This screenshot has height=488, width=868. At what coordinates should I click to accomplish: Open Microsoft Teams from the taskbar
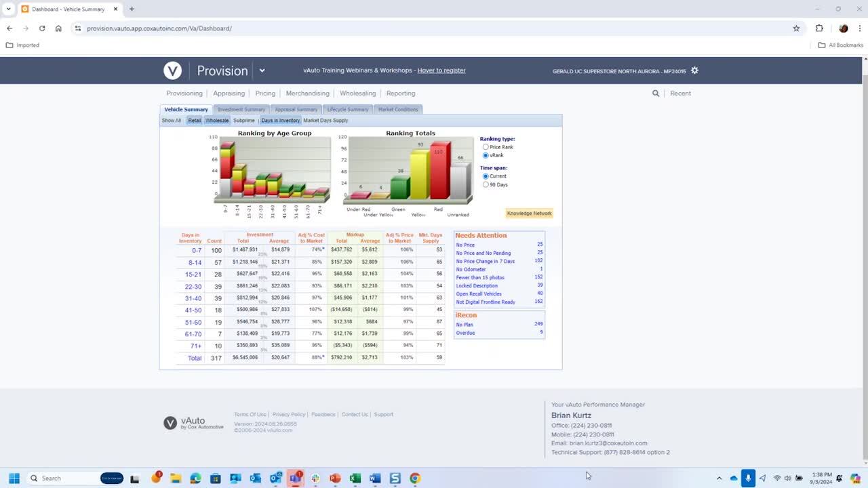pyautogui.click(x=295, y=478)
